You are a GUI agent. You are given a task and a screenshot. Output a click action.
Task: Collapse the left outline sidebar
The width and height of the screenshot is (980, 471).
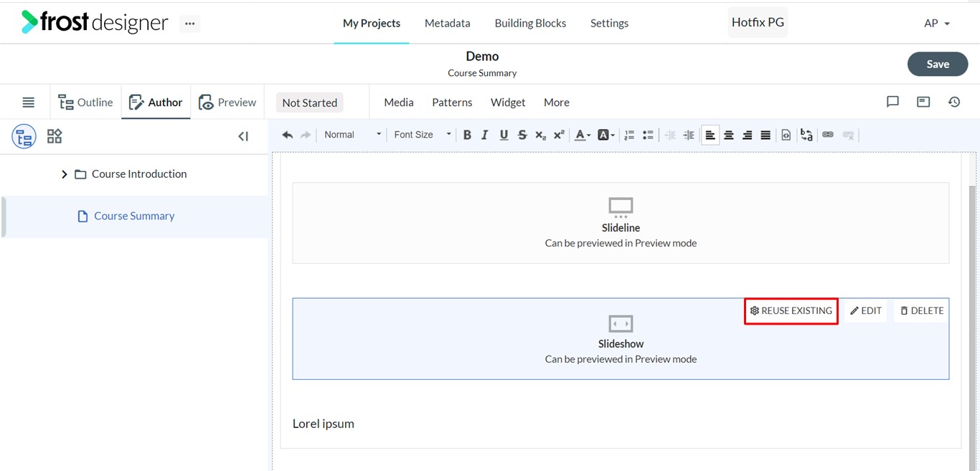(x=243, y=136)
